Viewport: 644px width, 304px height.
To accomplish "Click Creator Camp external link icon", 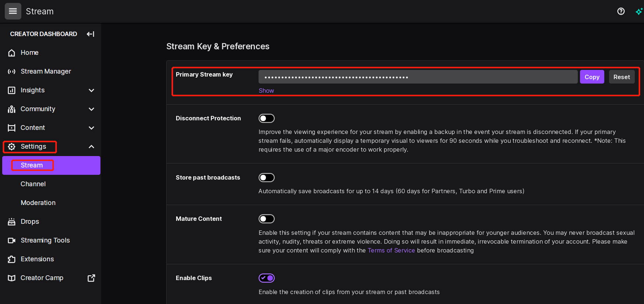I will [x=91, y=278].
